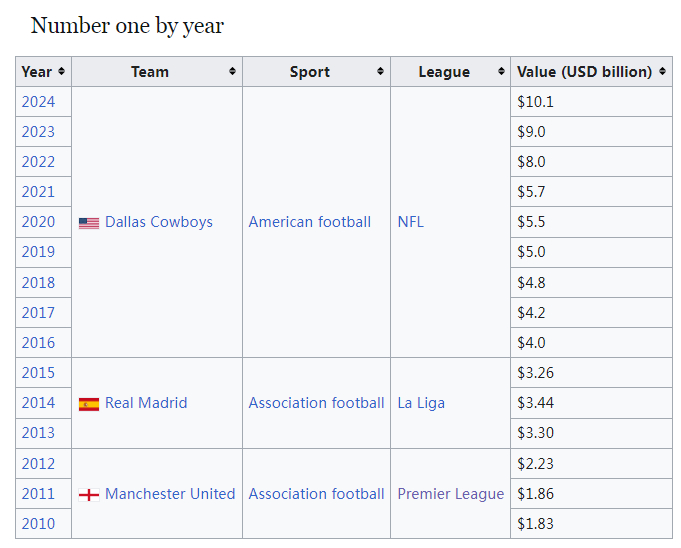This screenshot has width=681, height=548.
Task: Sort by Value (USD billion) arrows
Action: 663,72
